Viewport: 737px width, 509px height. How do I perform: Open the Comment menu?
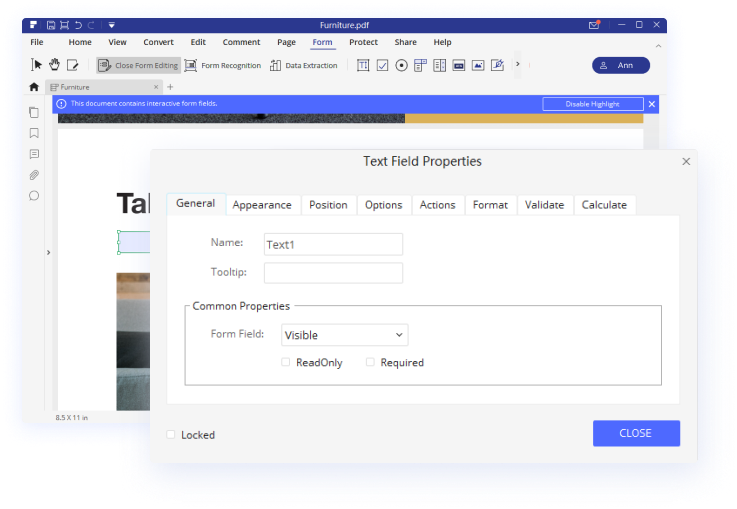(x=241, y=42)
